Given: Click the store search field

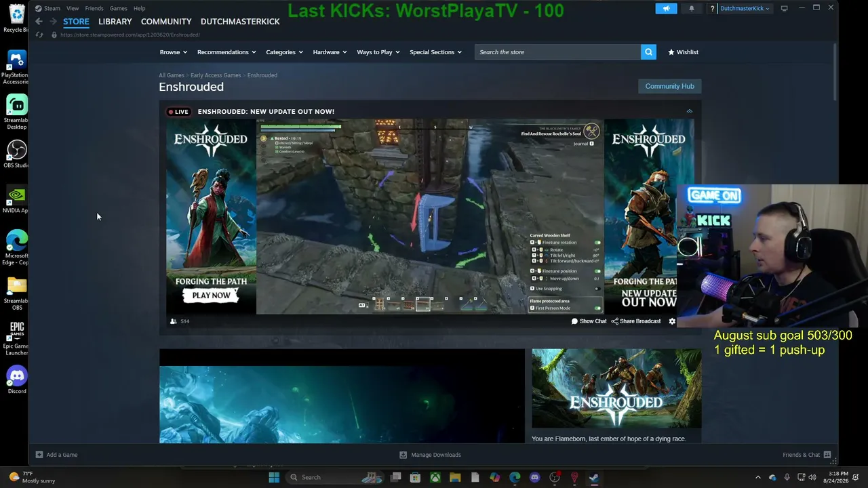Looking at the screenshot, I should (x=557, y=52).
